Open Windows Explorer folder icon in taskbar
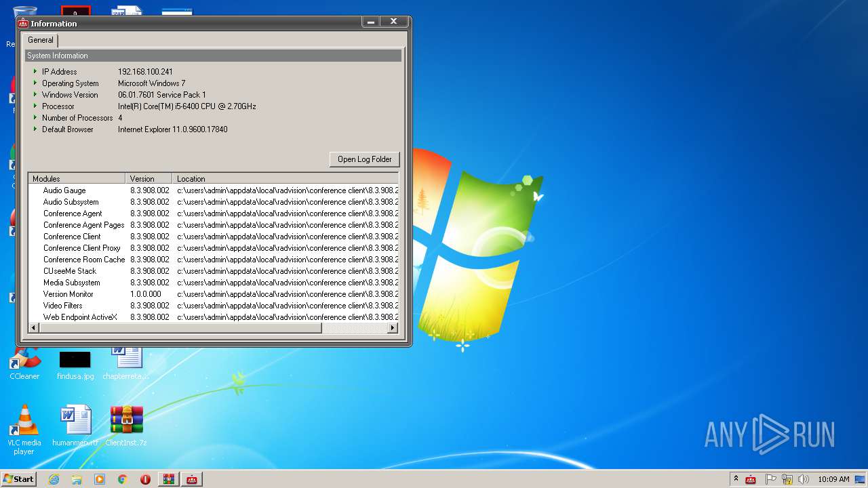 [77, 479]
